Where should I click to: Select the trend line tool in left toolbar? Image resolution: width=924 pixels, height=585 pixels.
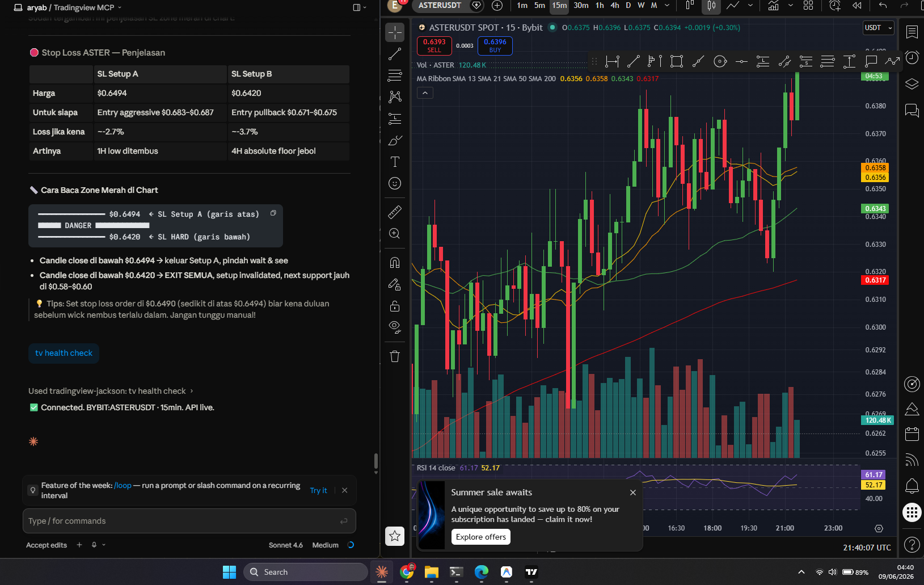click(395, 54)
